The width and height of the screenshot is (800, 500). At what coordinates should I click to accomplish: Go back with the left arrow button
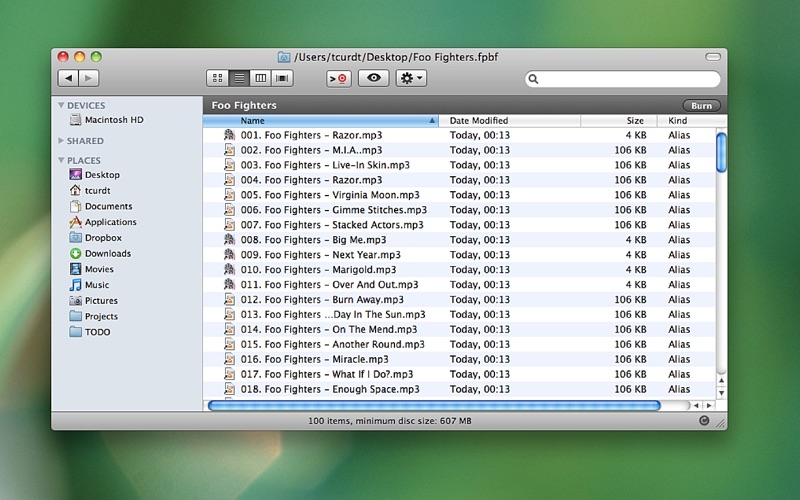coord(68,78)
